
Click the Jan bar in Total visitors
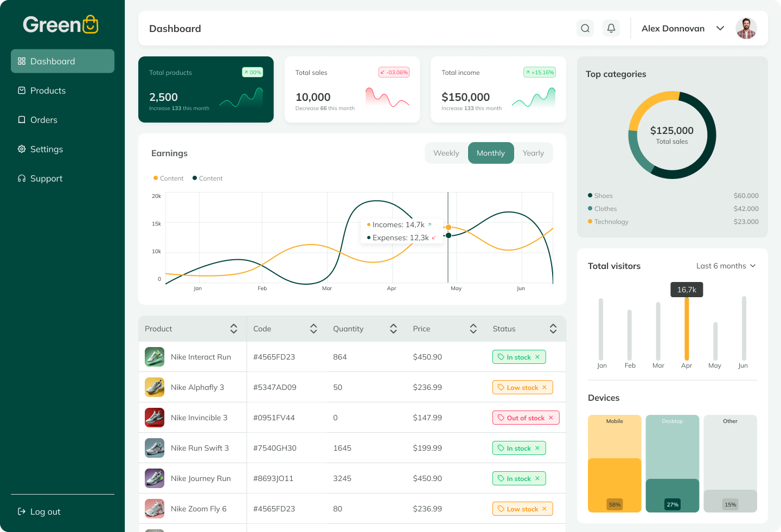[601, 329]
